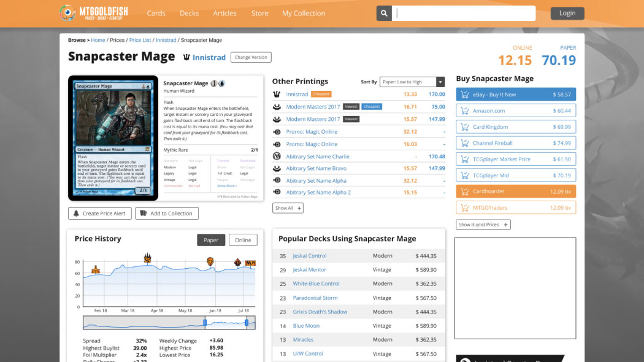Click the Snapcaster Mage card image
644x362 pixels.
point(113,138)
